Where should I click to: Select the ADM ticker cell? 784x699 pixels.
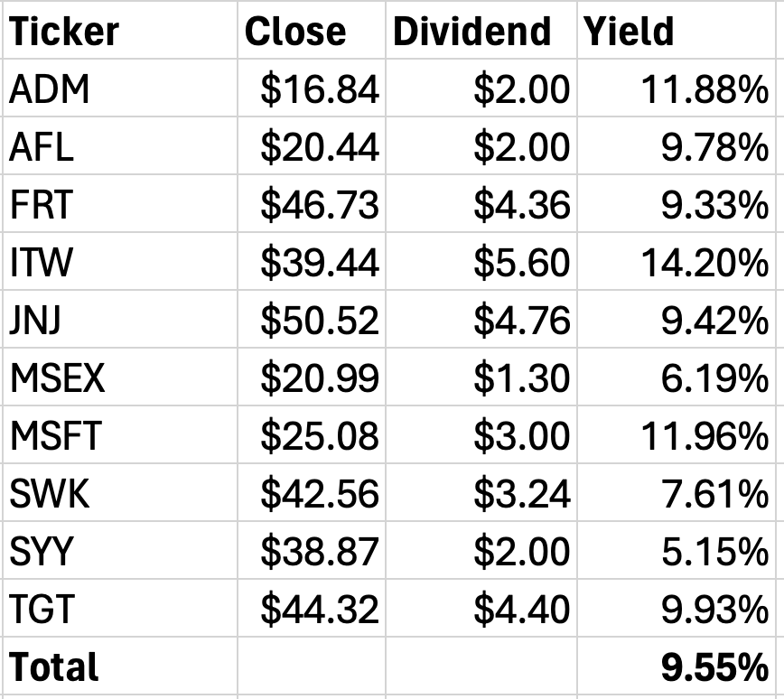click(x=120, y=88)
